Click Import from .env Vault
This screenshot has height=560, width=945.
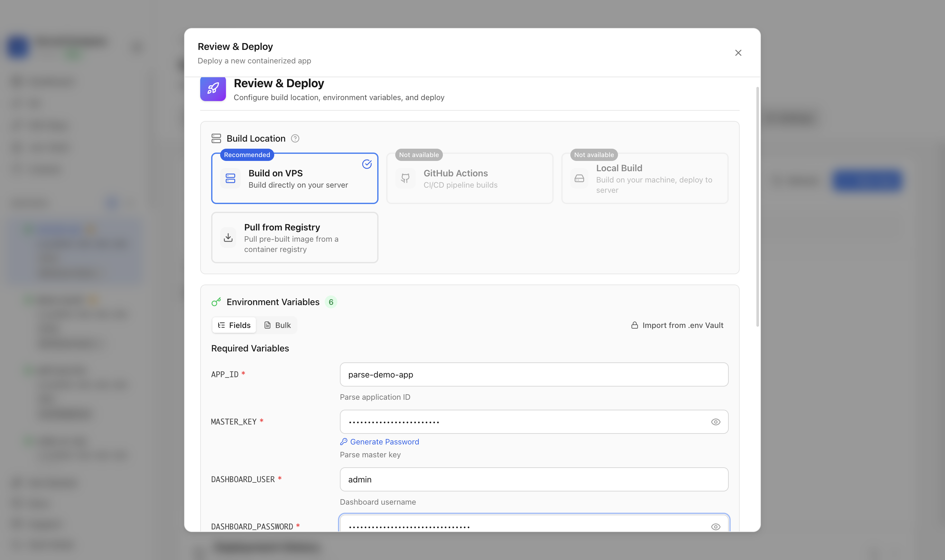point(677,325)
